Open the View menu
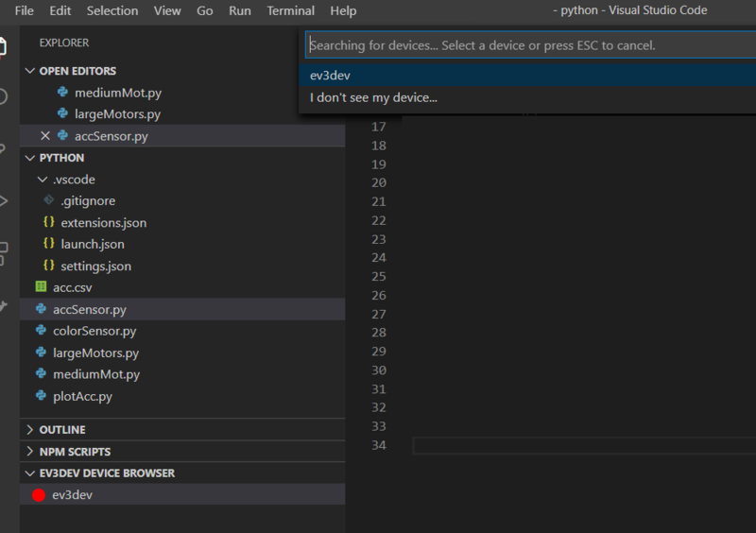The width and height of the screenshot is (756, 533). point(167,10)
